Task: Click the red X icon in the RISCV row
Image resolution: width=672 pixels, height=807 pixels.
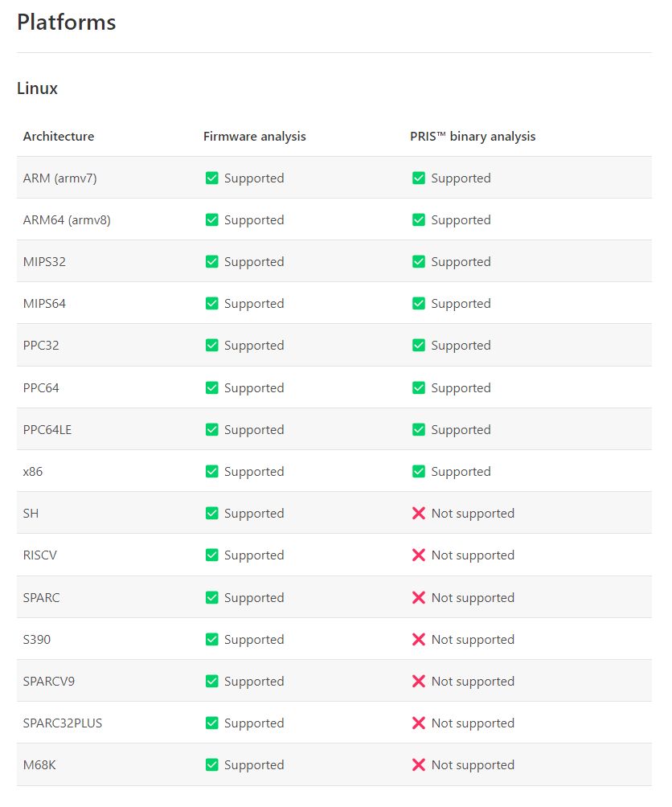Action: click(418, 555)
